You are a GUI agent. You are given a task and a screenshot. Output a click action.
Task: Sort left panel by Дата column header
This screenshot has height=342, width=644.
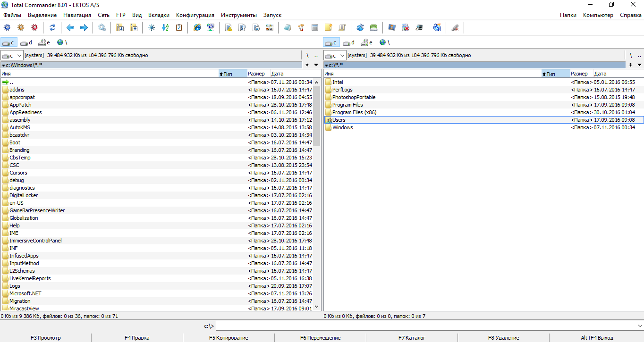click(295, 74)
